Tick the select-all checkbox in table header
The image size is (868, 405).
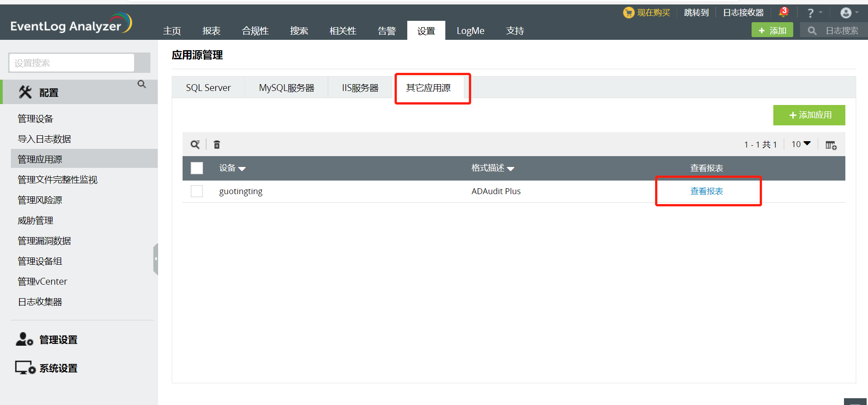coord(197,168)
